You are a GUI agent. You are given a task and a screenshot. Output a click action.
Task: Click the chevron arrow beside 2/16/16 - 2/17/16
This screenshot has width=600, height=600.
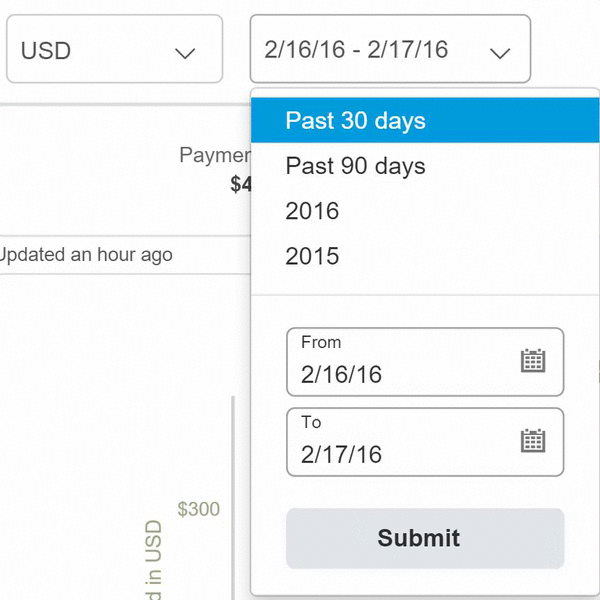point(500,53)
